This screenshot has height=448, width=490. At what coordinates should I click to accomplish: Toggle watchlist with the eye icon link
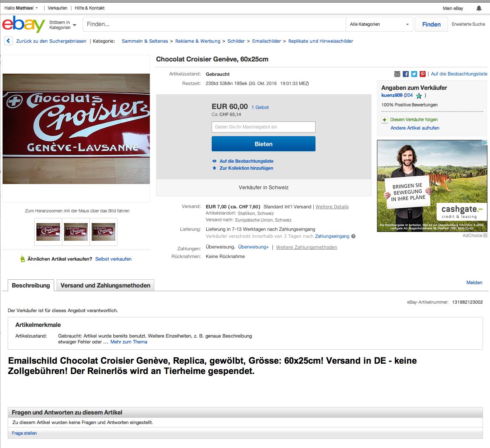[x=243, y=161]
